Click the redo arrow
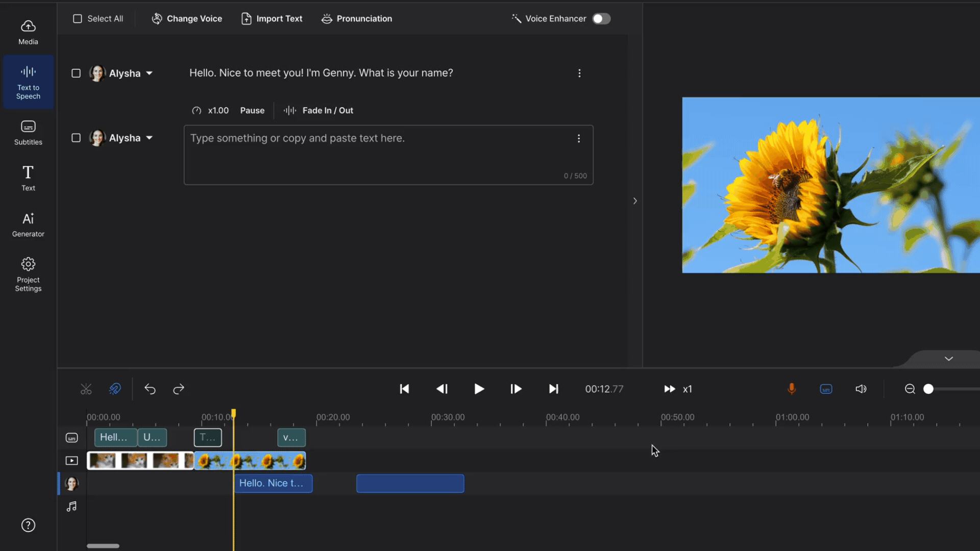 (x=179, y=389)
